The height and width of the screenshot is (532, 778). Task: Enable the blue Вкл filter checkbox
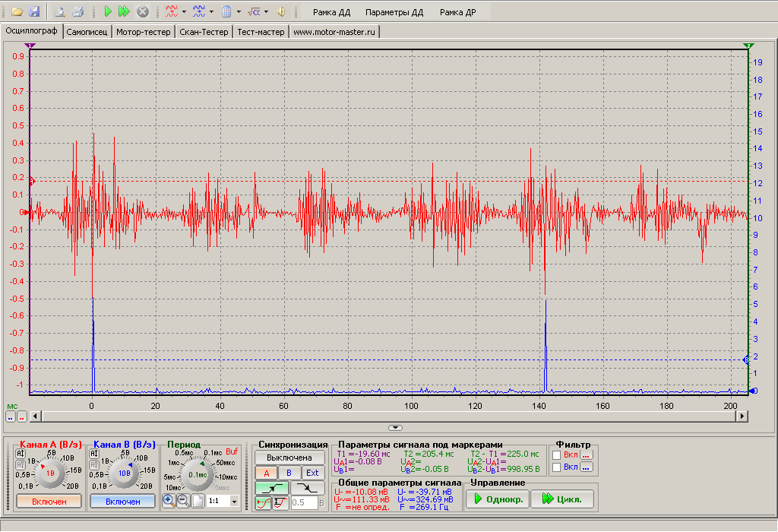[557, 467]
